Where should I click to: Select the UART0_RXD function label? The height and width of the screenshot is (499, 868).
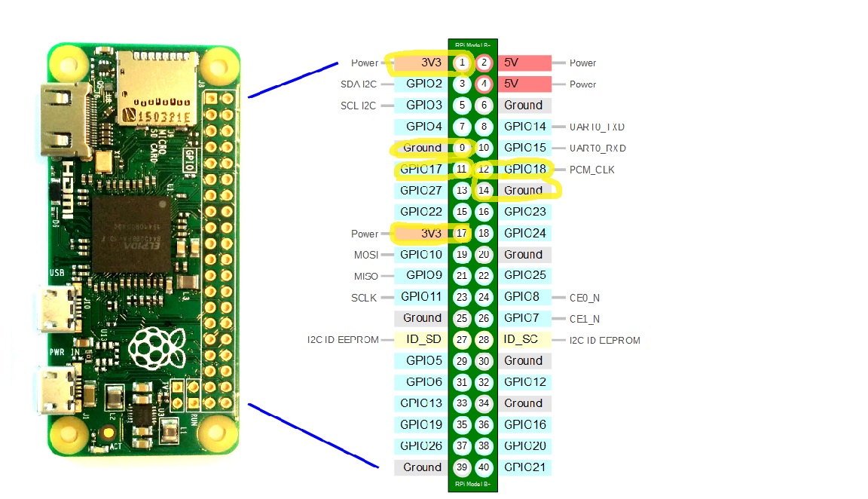click(598, 148)
